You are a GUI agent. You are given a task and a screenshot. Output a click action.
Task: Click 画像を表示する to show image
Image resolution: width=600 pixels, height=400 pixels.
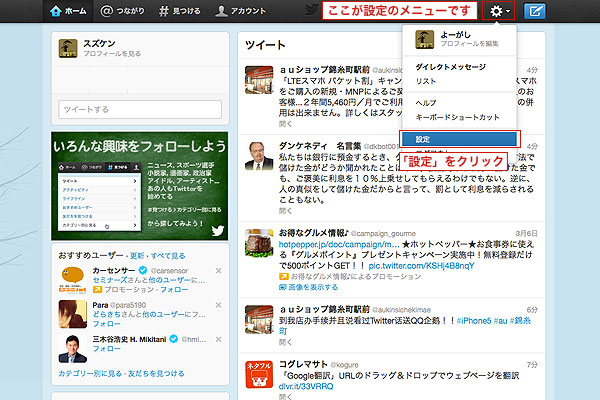(308, 287)
